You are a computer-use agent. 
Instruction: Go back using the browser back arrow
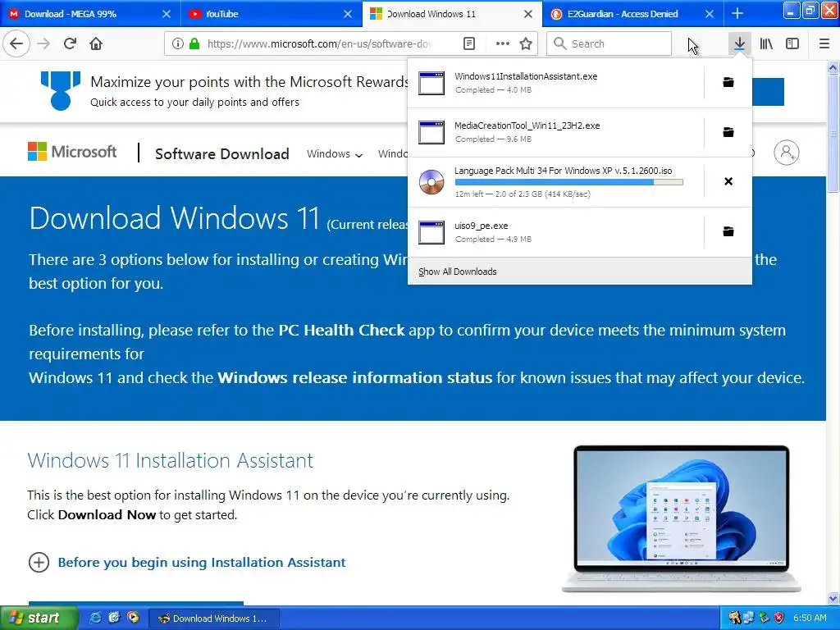(16, 43)
